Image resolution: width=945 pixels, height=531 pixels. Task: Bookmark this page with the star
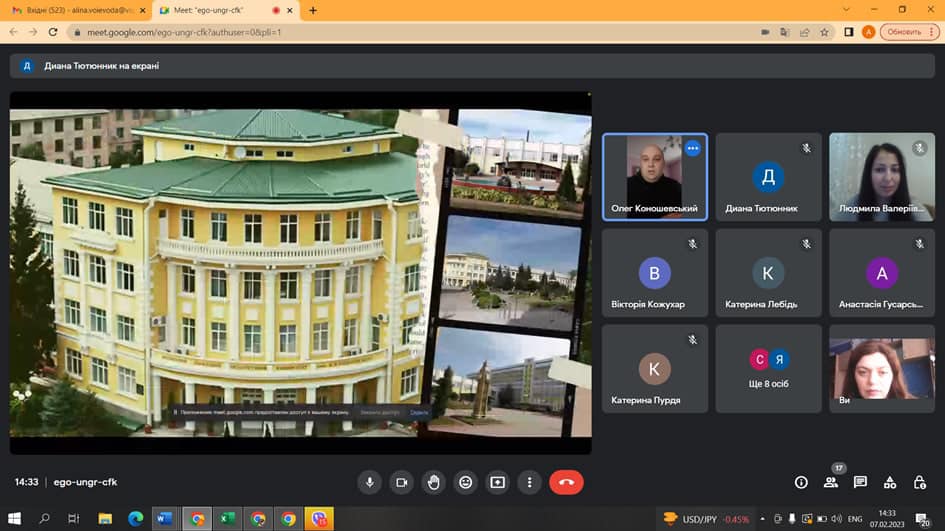[x=824, y=32]
